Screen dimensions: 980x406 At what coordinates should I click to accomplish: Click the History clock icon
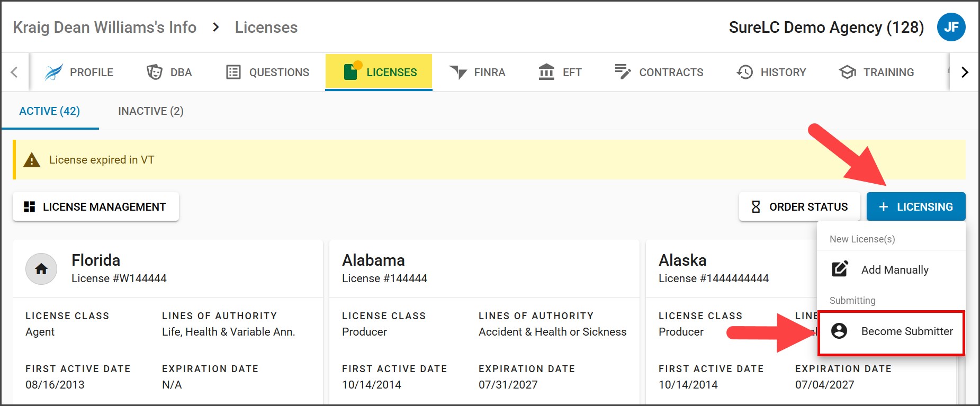745,72
